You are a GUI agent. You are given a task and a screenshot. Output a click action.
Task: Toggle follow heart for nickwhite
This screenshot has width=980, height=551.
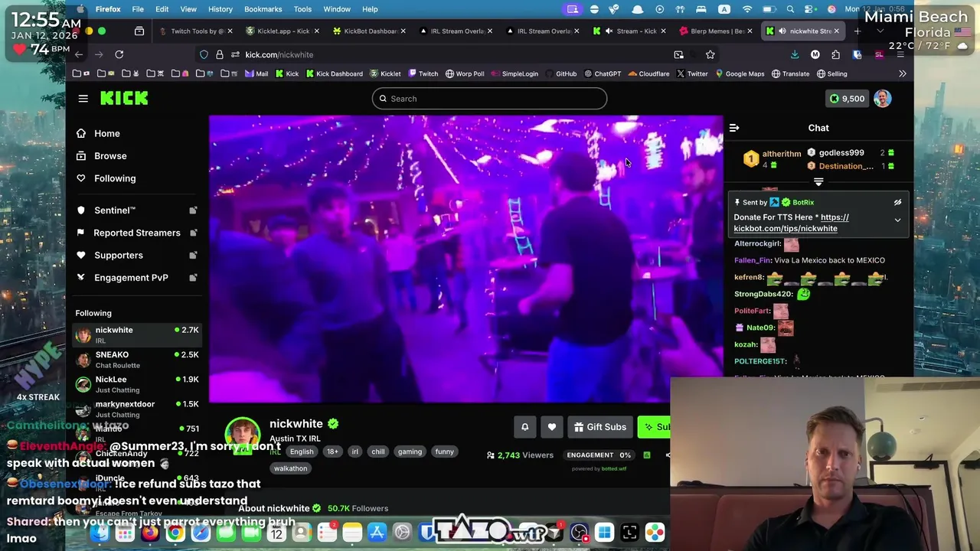[x=552, y=427]
